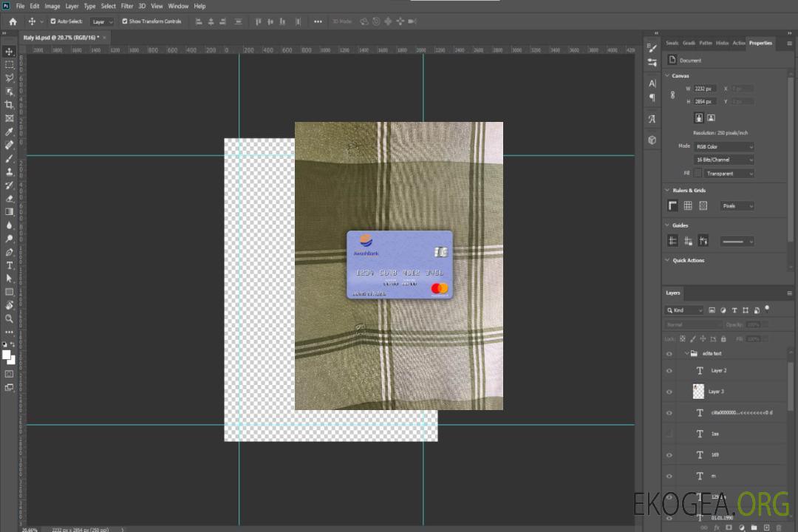Hide the Layer 2 text layer
The image size is (798, 532).
(669, 371)
